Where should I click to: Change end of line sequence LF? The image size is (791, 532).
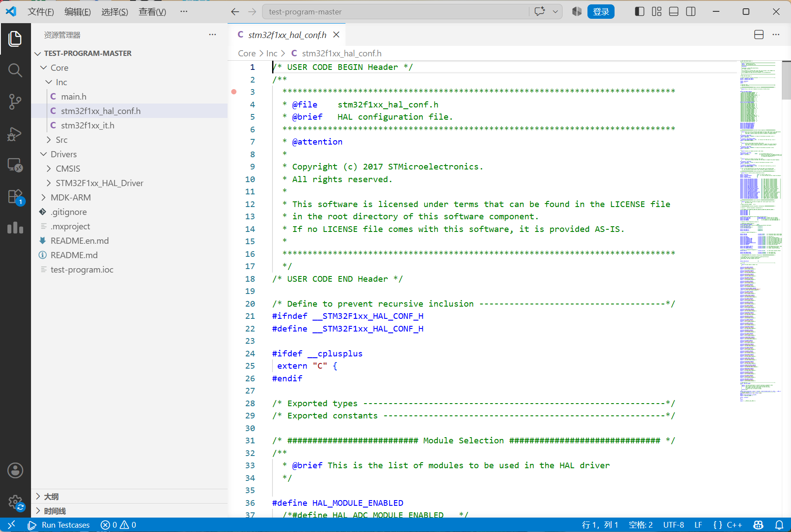pos(698,525)
